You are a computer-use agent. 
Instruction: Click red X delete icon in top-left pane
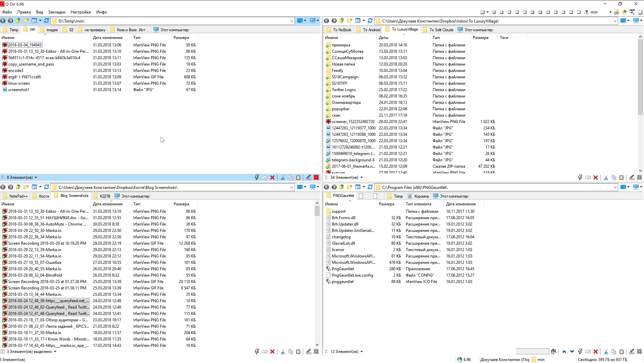click(x=272, y=177)
